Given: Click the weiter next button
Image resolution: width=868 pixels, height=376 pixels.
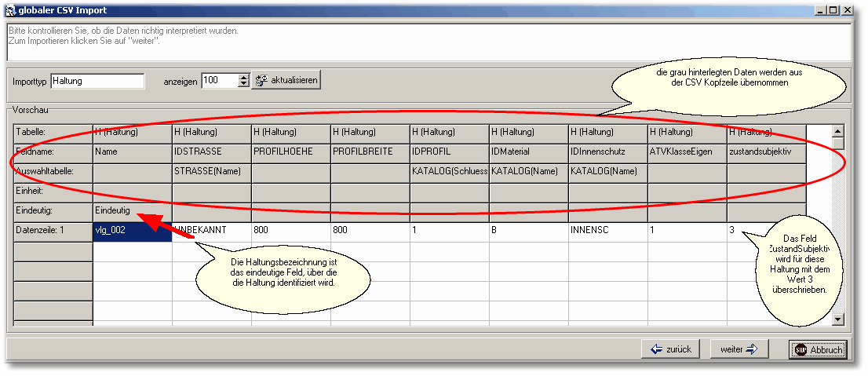Looking at the screenshot, I should [739, 349].
